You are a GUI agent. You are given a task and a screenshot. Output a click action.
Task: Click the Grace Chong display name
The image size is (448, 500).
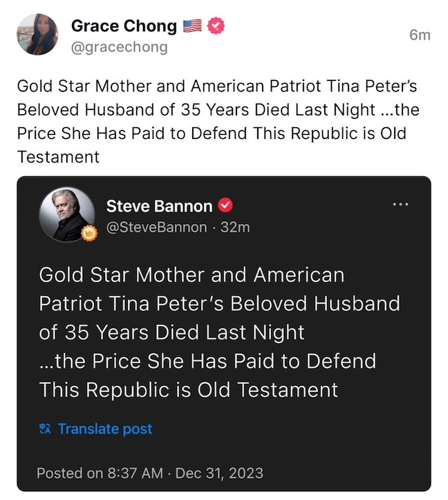(x=124, y=26)
